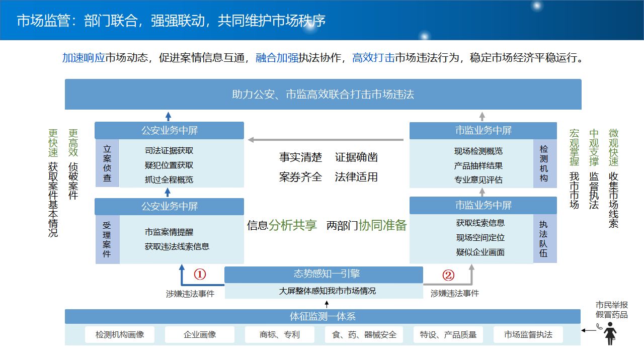644x362 pixels.
Task: Click 市监业务中屏 header above 现场检测概览
Action: click(x=483, y=130)
